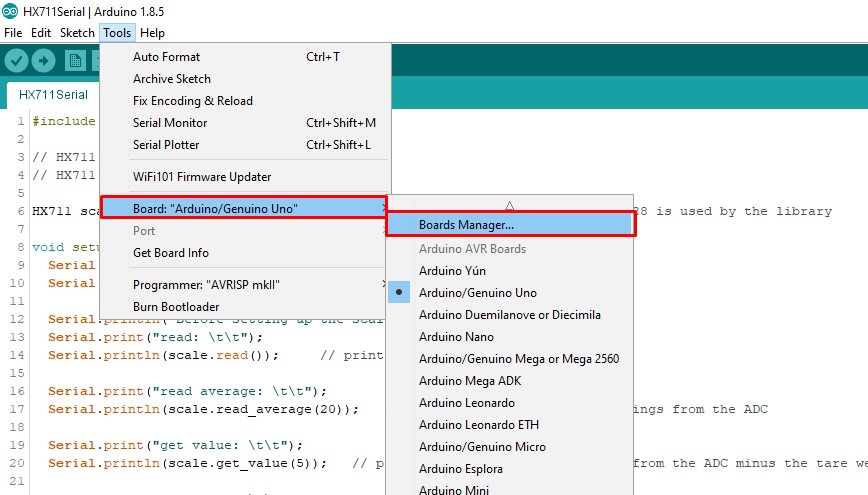Open the Serial Monitor

click(245, 123)
